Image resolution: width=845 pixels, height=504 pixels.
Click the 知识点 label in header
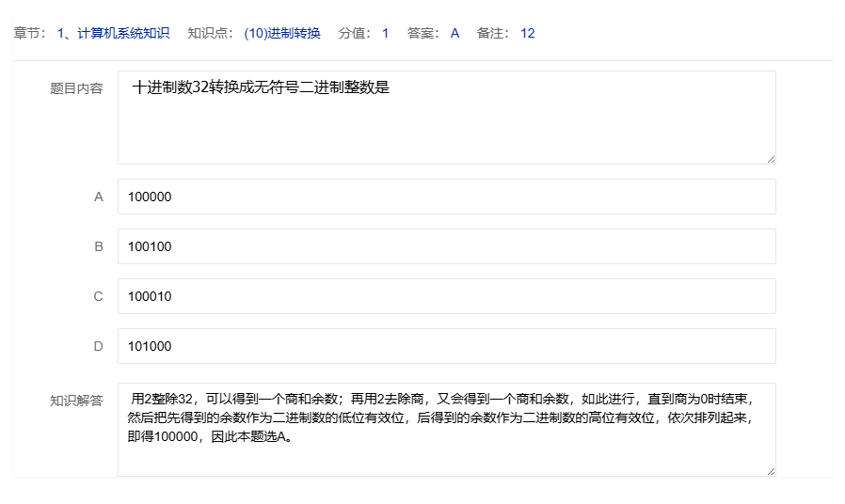coord(209,33)
